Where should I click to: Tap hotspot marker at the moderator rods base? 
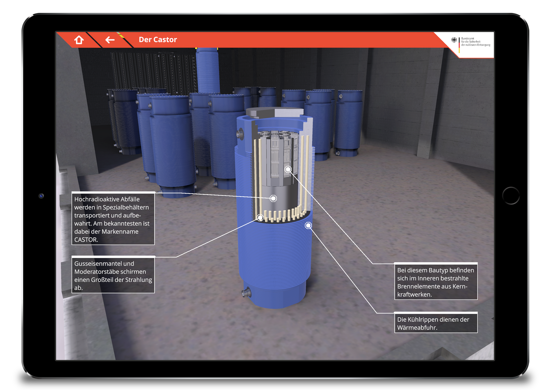[x=260, y=218]
